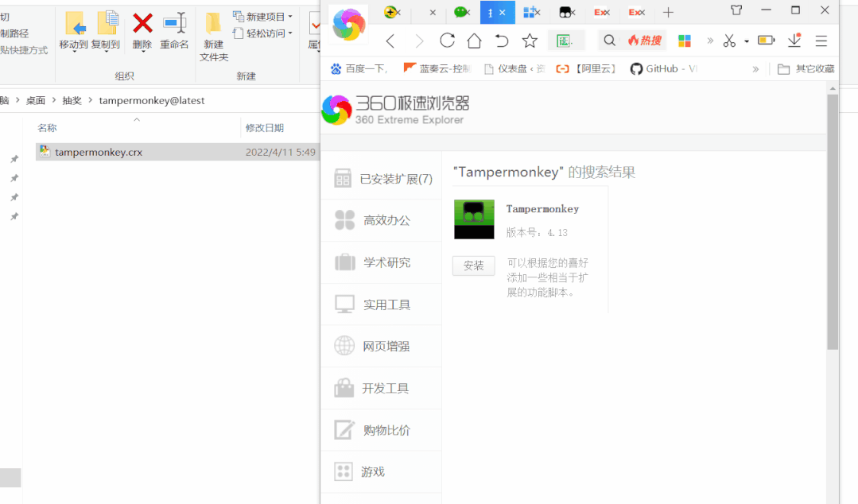Viewport: 858px width, 504px height.
Task: Expand hidden bookmarks chevron
Action: point(755,69)
